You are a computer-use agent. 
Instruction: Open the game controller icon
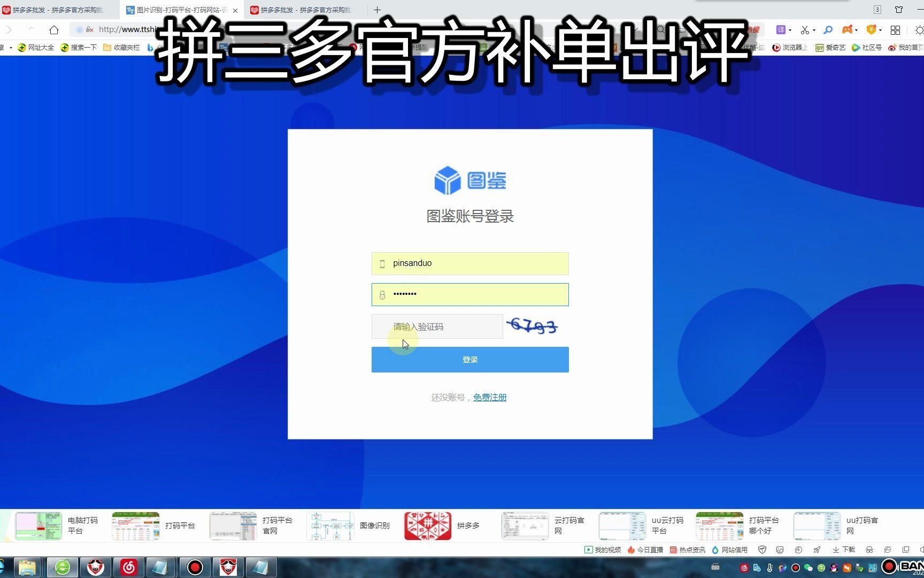pos(847,29)
